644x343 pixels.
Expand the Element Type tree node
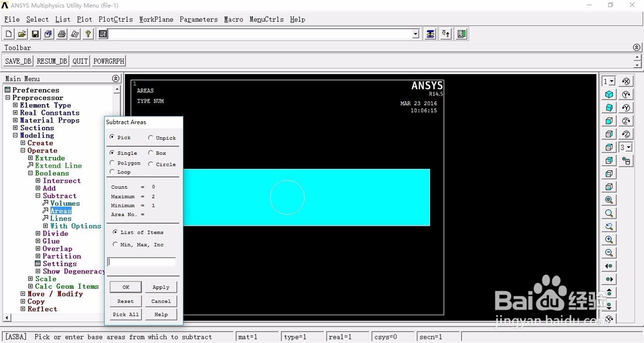tap(15, 105)
